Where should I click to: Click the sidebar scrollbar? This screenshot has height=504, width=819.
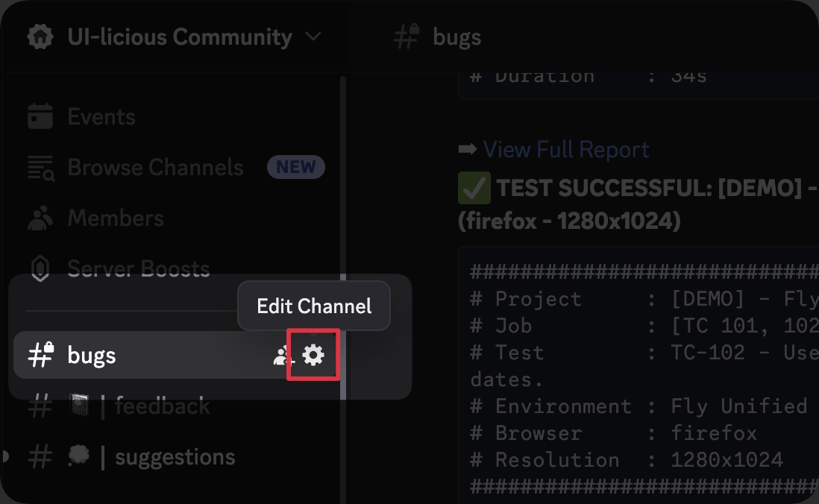342,224
